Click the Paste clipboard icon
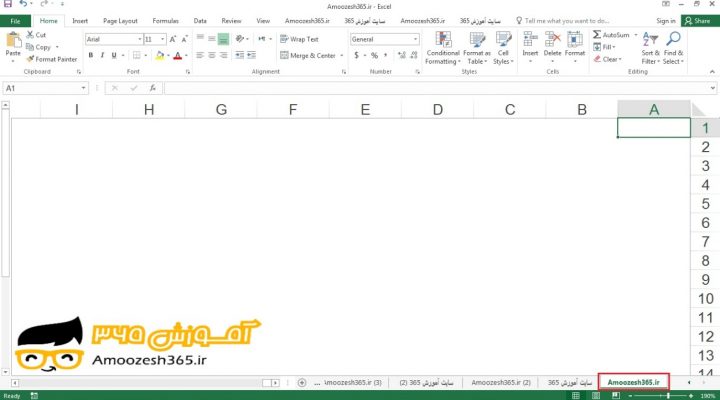Viewport: 720px width, 400px height. [13, 40]
